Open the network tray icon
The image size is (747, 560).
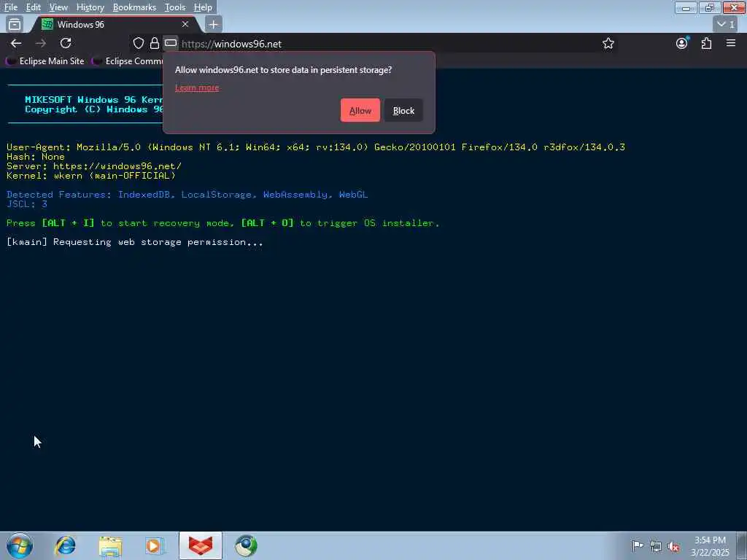click(656, 546)
